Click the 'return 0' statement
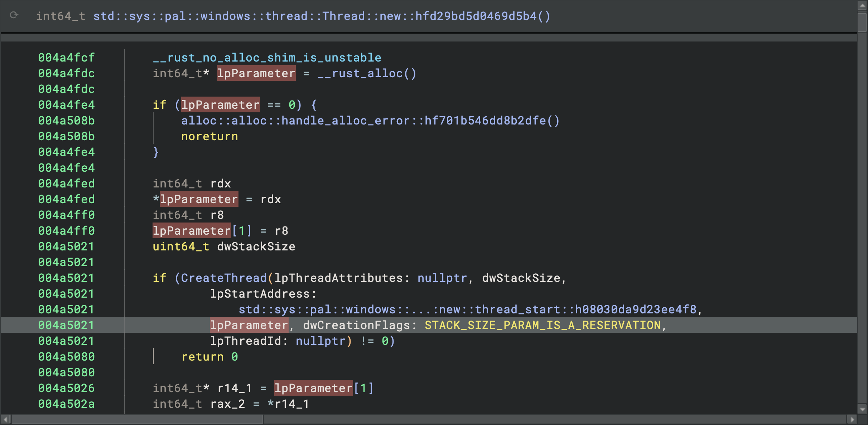 tap(209, 357)
